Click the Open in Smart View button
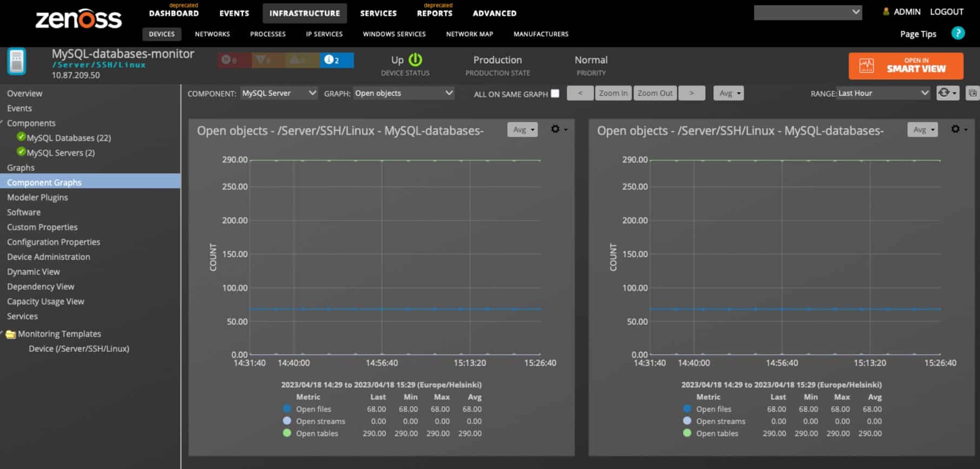 coord(906,66)
